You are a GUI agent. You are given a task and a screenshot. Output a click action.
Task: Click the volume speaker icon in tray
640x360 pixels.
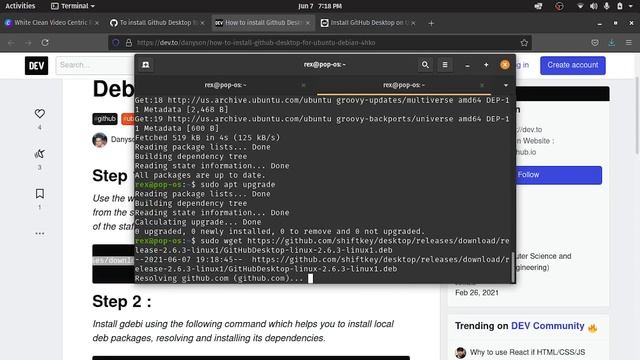[x=593, y=6]
